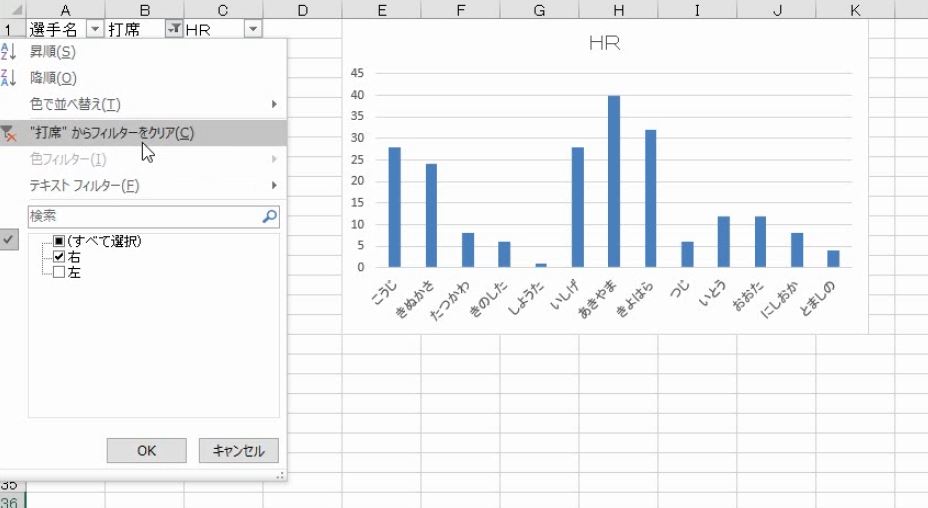Click the 45 value axis label

coord(357,73)
